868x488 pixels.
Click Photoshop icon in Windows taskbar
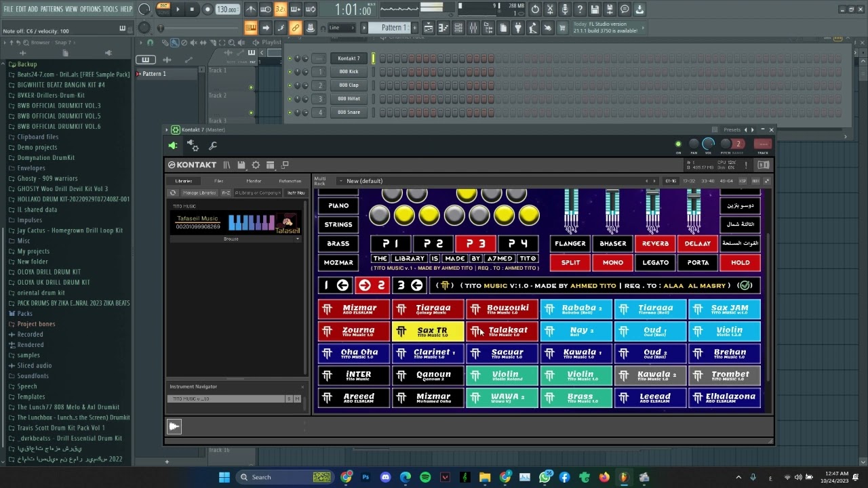tap(366, 477)
